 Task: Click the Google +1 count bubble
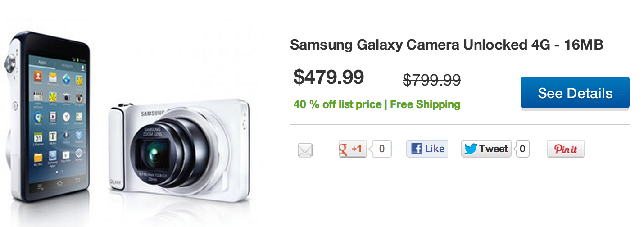click(x=382, y=149)
